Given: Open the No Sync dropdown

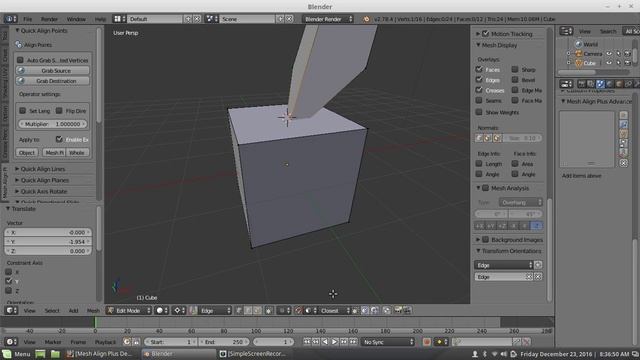Looking at the screenshot, I should (x=388, y=342).
